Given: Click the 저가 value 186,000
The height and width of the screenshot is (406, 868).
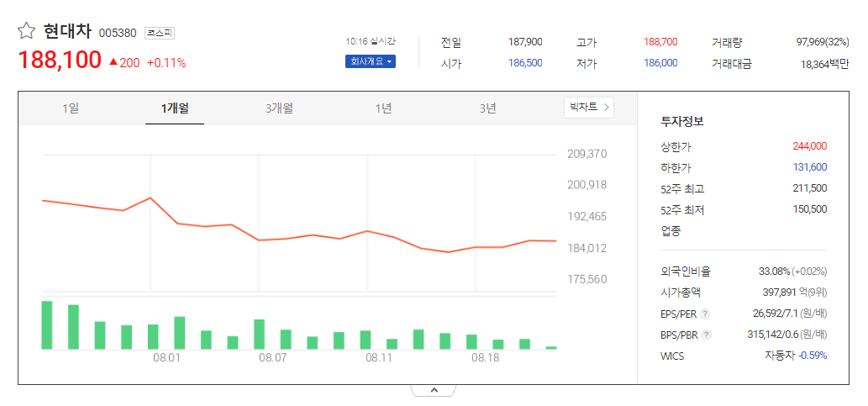Looking at the screenshot, I should point(660,63).
